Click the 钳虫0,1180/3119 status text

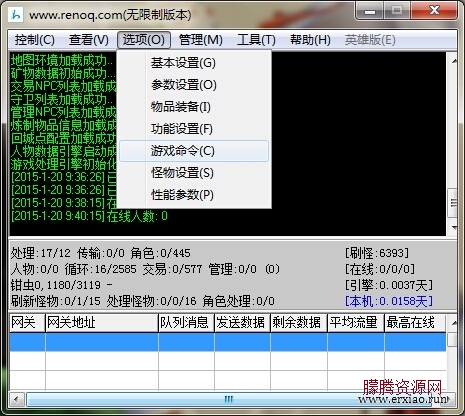pos(56,285)
